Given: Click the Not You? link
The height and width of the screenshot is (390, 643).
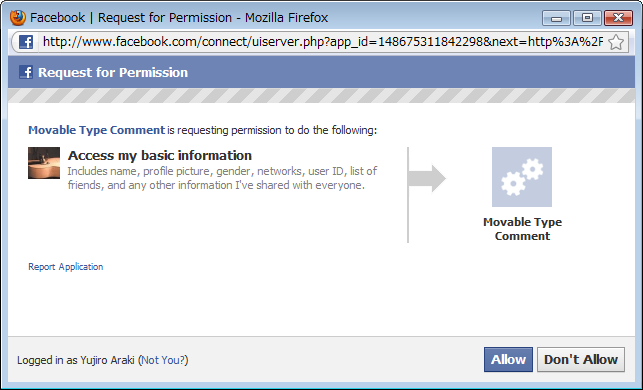Looking at the screenshot, I should click(x=164, y=360).
